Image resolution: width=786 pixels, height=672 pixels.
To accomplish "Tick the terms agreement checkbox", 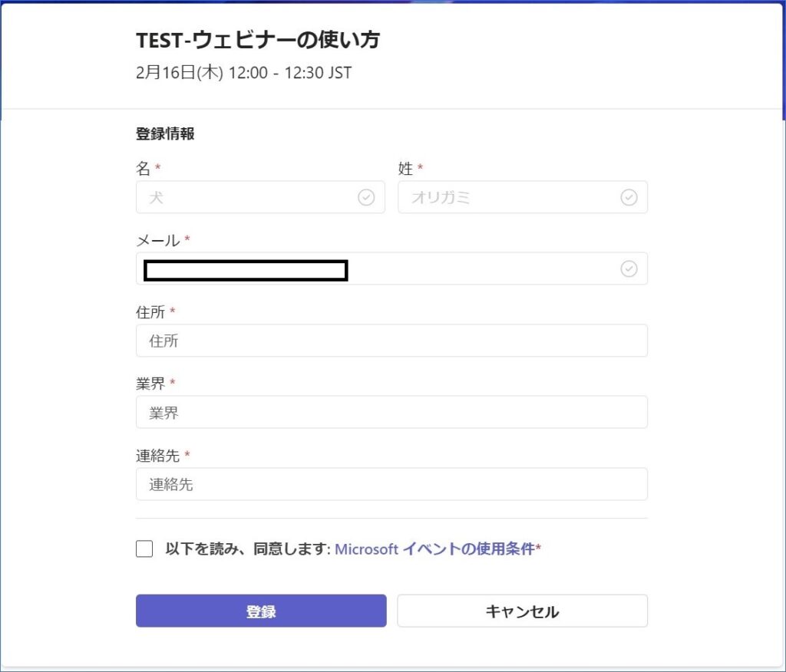I will click(144, 548).
